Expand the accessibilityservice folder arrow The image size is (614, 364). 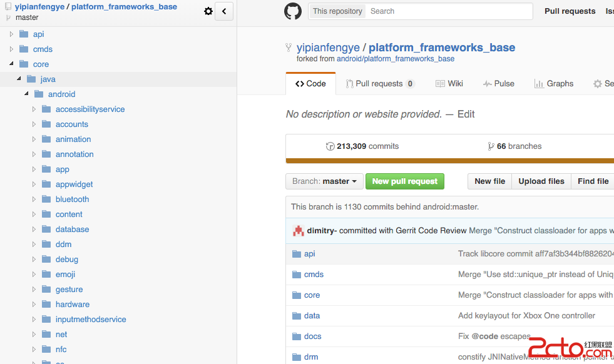tap(34, 109)
